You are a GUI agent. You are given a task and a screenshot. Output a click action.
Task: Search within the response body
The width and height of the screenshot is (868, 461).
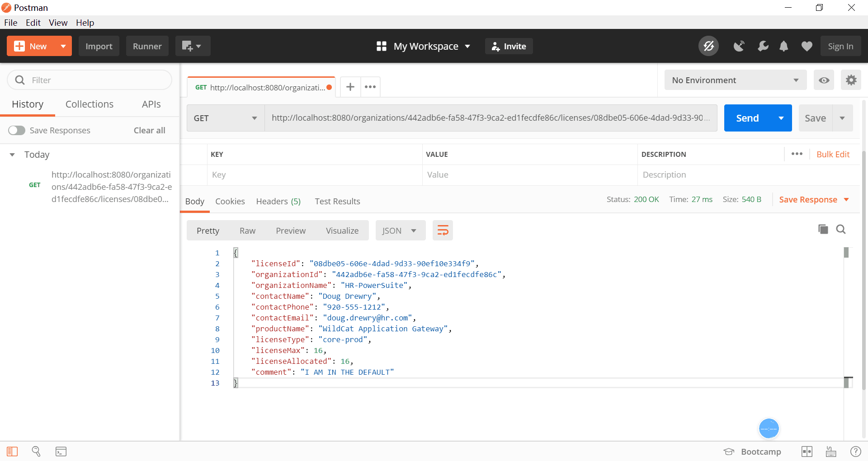(841, 229)
